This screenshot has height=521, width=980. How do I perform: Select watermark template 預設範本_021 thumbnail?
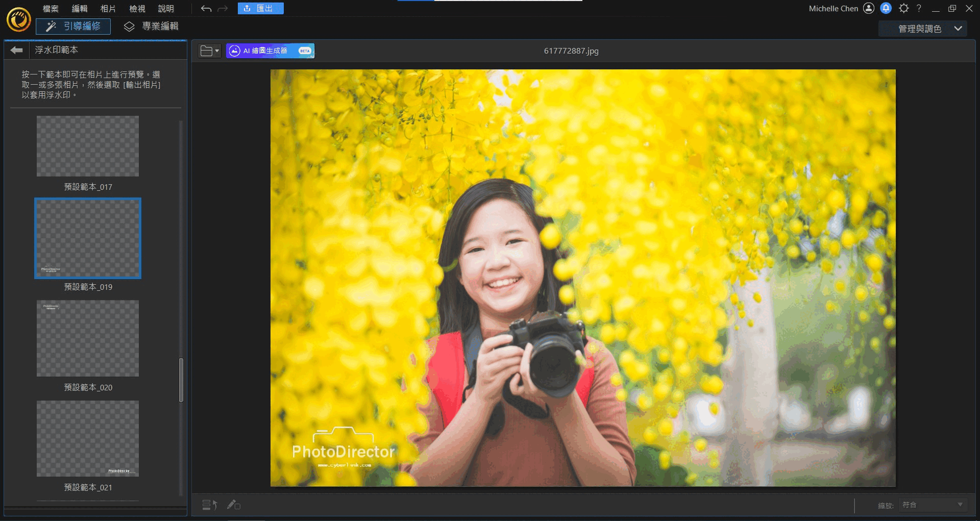point(88,438)
